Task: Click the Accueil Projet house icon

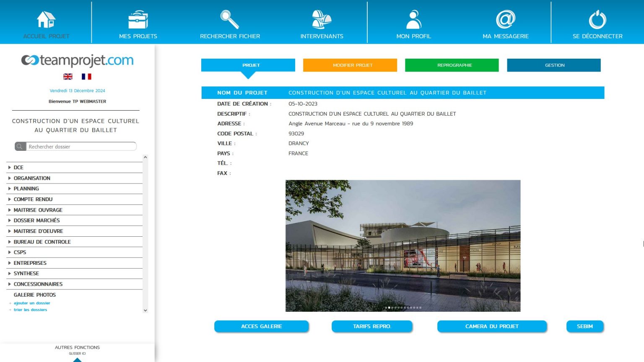Action: click(46, 20)
